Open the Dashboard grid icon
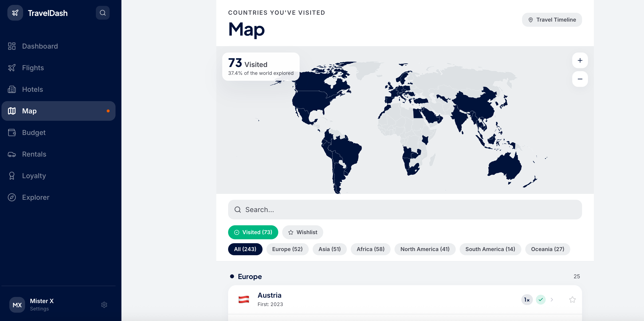 (12, 46)
